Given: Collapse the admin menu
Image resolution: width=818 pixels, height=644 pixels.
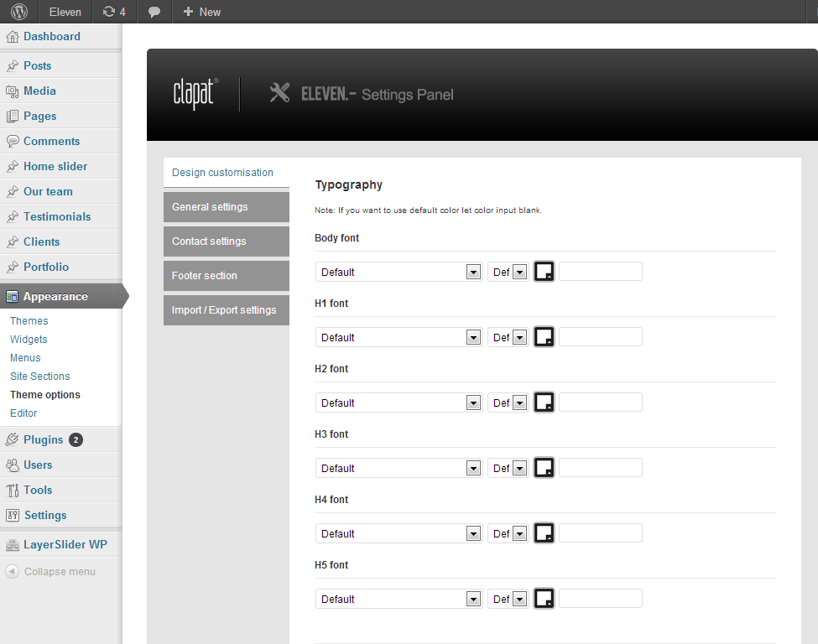Looking at the screenshot, I should (x=50, y=572).
